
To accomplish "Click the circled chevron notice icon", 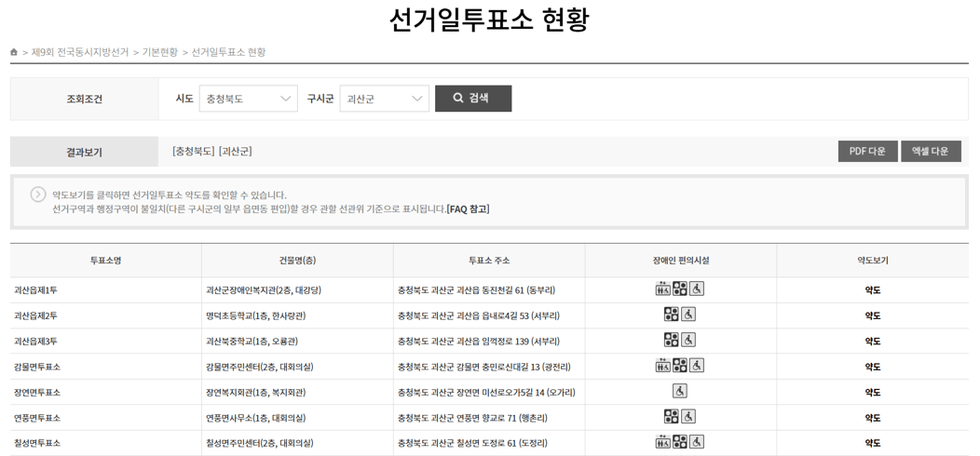I will pos(38,194).
